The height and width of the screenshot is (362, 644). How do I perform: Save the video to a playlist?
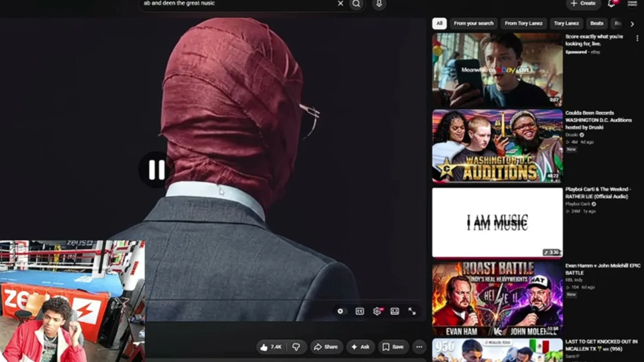coord(393,347)
